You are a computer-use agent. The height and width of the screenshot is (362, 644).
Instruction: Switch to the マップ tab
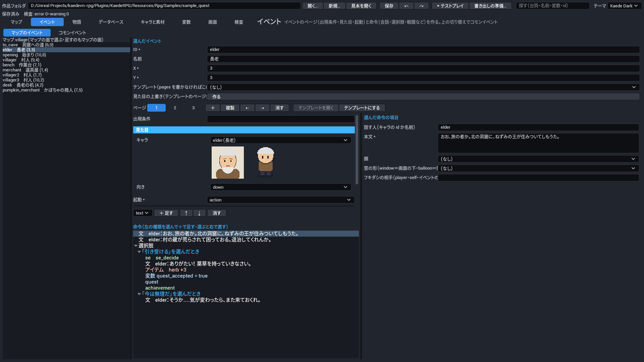16,22
